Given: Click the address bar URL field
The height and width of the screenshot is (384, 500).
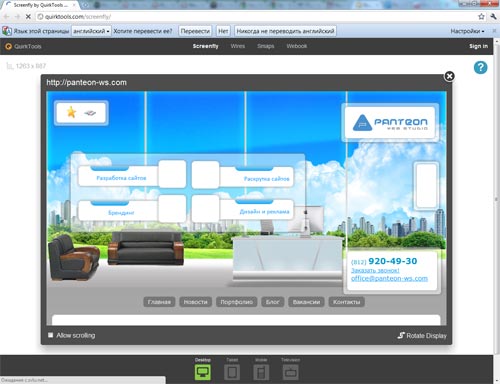Looking at the screenshot, I should pyautogui.click(x=257, y=16).
